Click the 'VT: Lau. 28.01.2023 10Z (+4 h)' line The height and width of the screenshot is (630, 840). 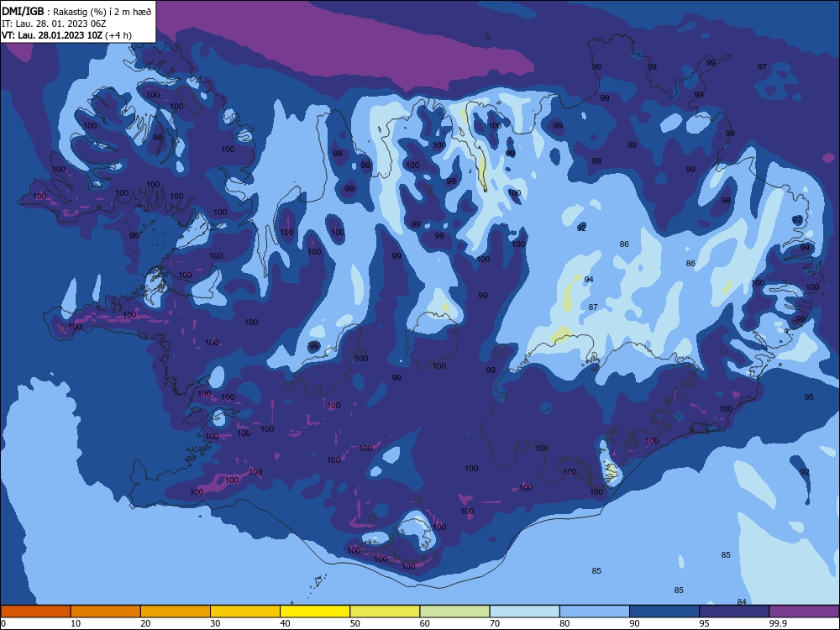[66, 35]
